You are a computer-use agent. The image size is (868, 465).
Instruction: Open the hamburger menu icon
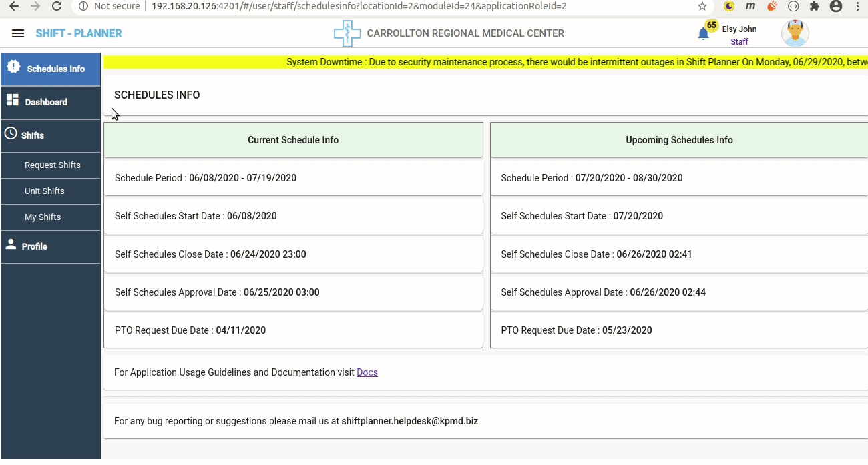click(18, 33)
